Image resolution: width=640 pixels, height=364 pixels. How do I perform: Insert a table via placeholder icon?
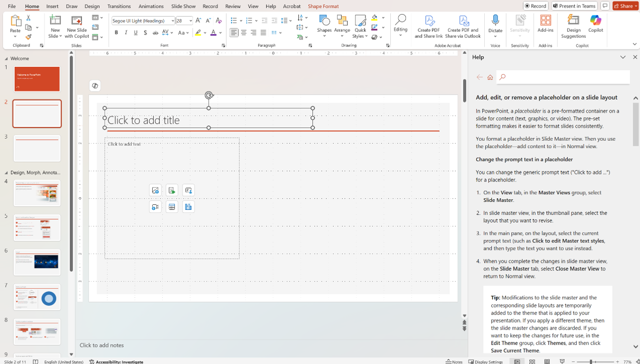172,207
